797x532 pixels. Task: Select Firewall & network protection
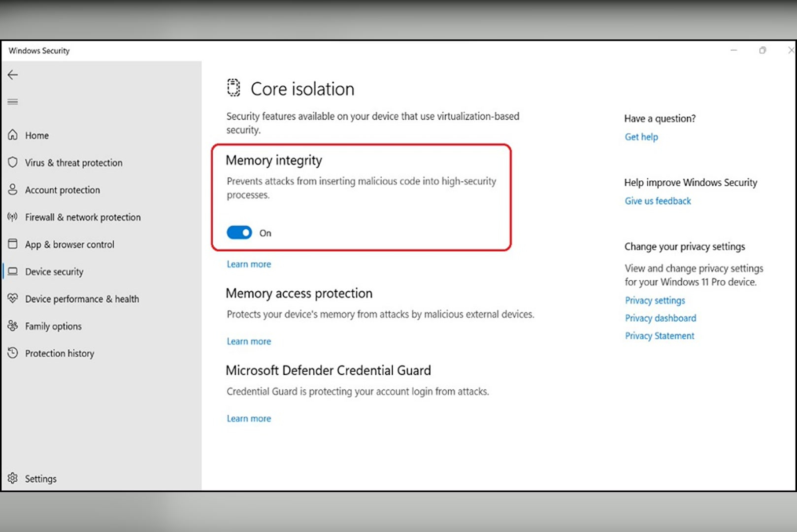[83, 217]
